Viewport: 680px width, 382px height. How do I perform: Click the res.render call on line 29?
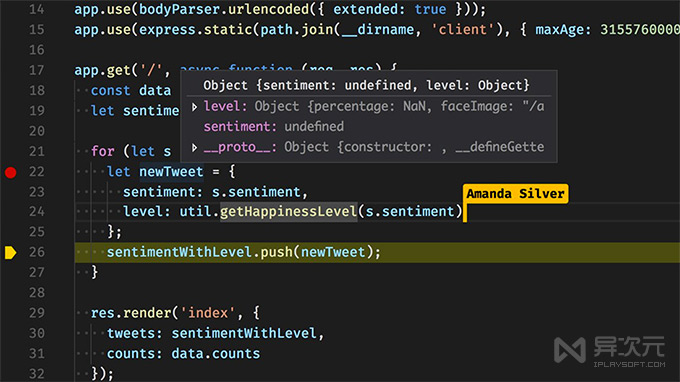point(131,313)
